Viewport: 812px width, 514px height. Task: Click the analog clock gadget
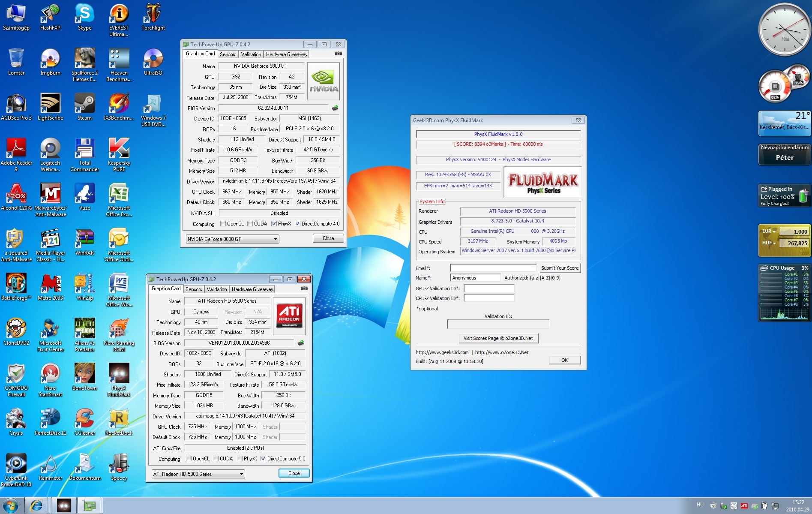pos(785,30)
